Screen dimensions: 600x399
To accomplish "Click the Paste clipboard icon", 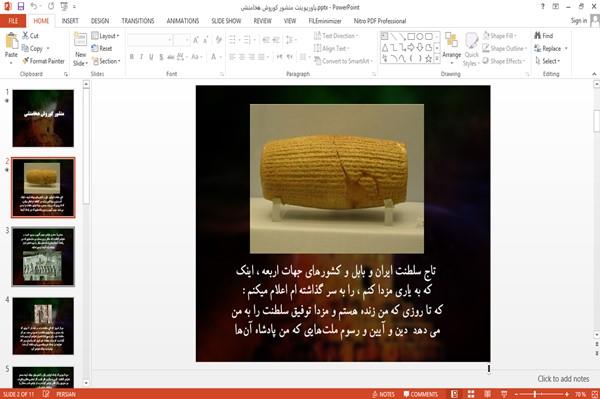I will pyautogui.click(x=11, y=41).
